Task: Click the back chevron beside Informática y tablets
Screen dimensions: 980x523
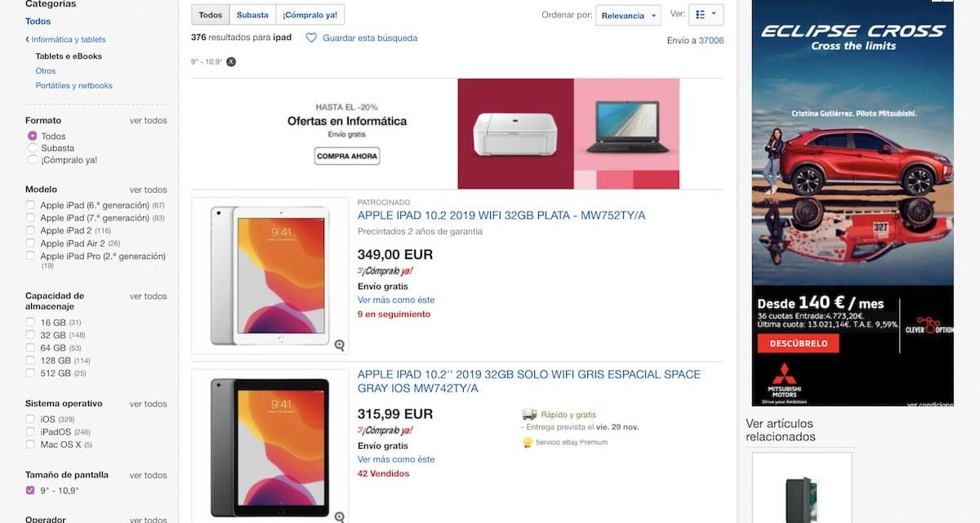Action: coord(27,39)
